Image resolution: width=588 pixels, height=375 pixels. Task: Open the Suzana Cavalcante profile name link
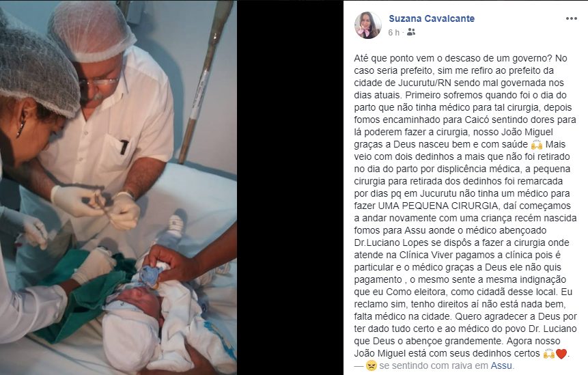(x=432, y=18)
